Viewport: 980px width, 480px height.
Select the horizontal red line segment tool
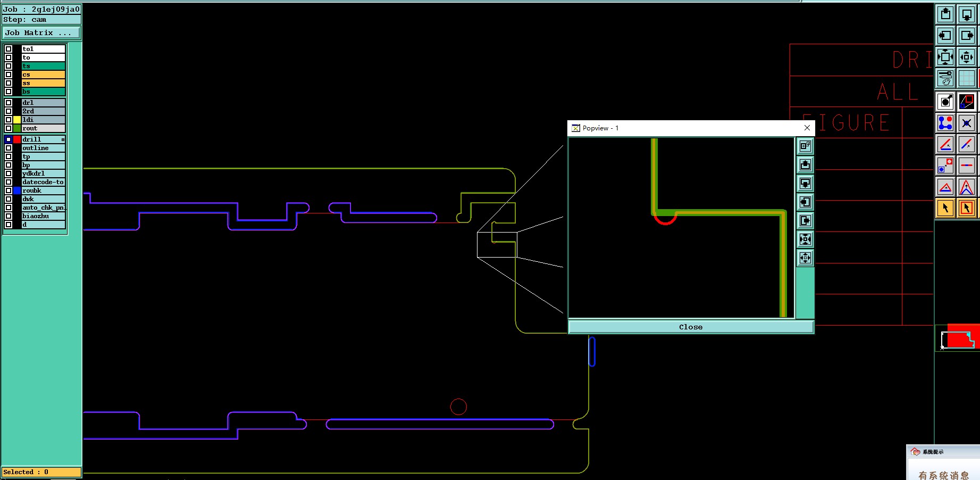pos(967,165)
